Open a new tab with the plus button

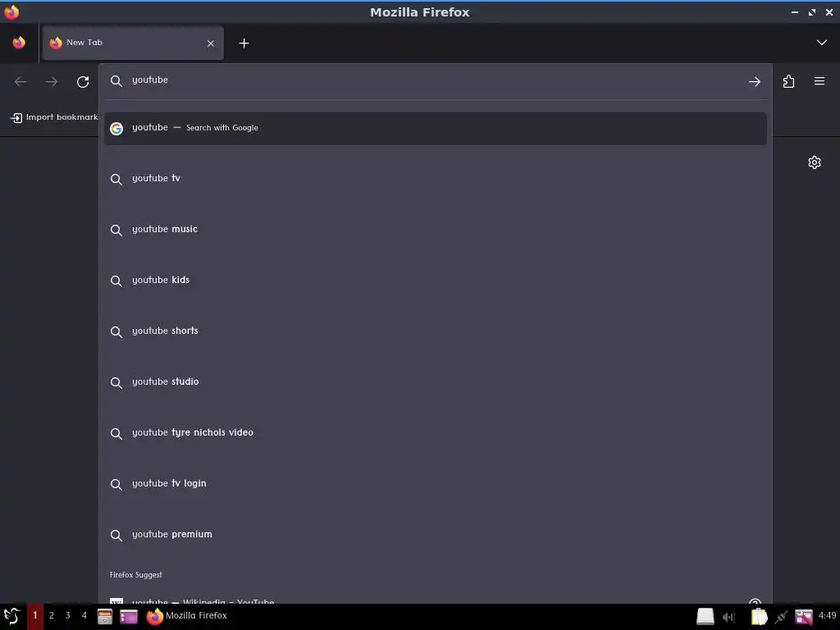244,43
